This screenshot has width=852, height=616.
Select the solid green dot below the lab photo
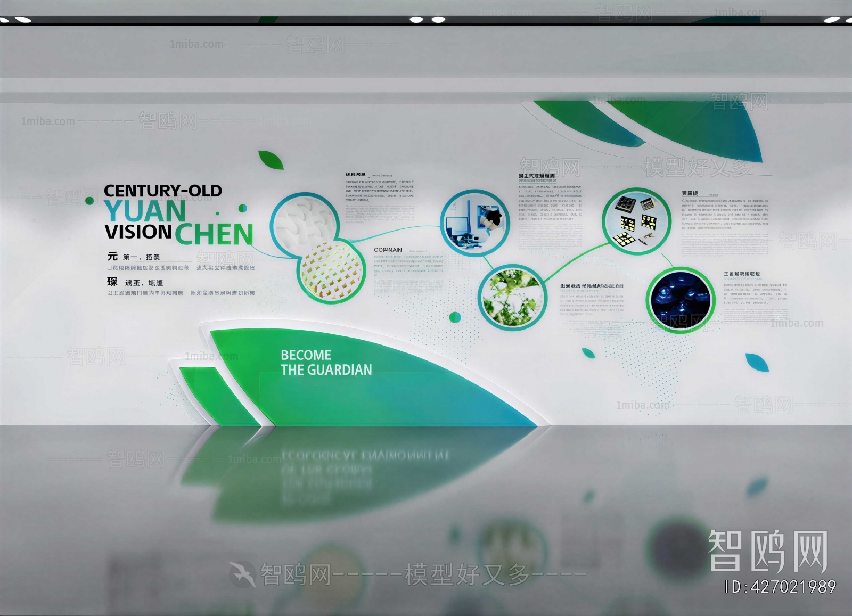coord(455,317)
